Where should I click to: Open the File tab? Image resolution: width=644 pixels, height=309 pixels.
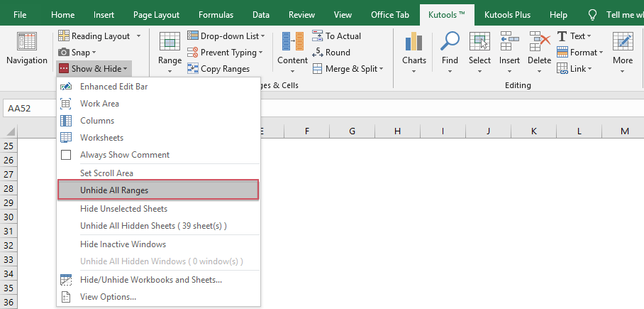20,15
